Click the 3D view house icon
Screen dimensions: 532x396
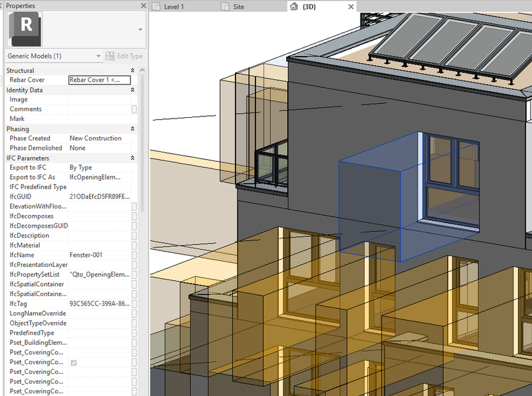click(294, 7)
